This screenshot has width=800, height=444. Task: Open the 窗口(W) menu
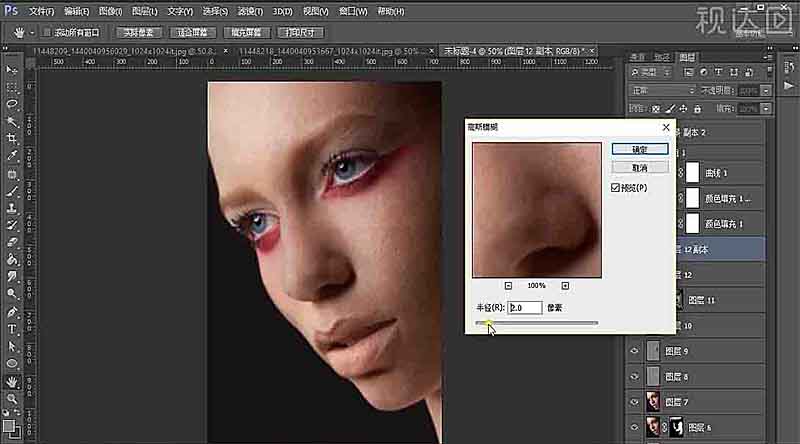(x=353, y=11)
